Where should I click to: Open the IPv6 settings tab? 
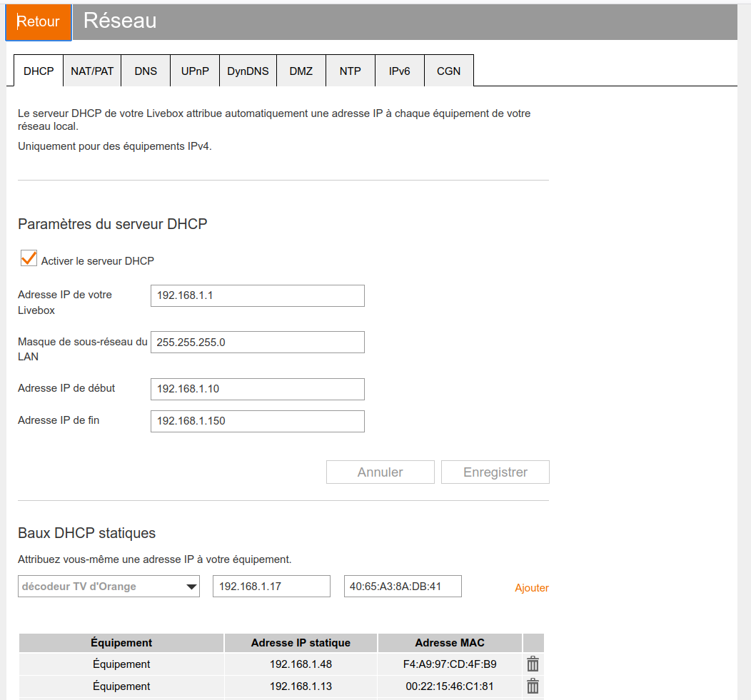click(399, 71)
